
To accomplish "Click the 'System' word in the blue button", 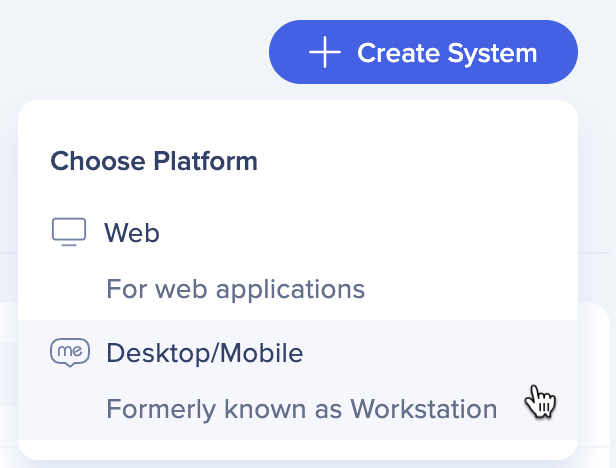I will [492, 53].
